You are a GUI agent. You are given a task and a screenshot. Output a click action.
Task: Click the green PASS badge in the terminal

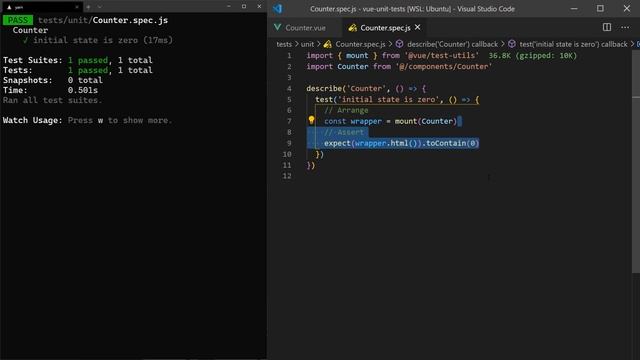click(18, 20)
